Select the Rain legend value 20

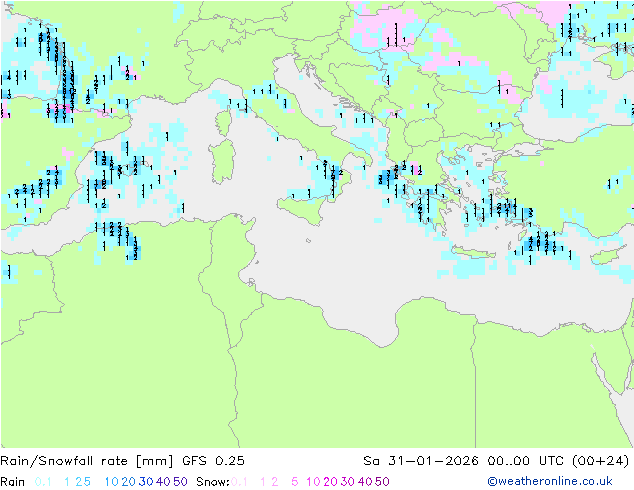point(128,482)
